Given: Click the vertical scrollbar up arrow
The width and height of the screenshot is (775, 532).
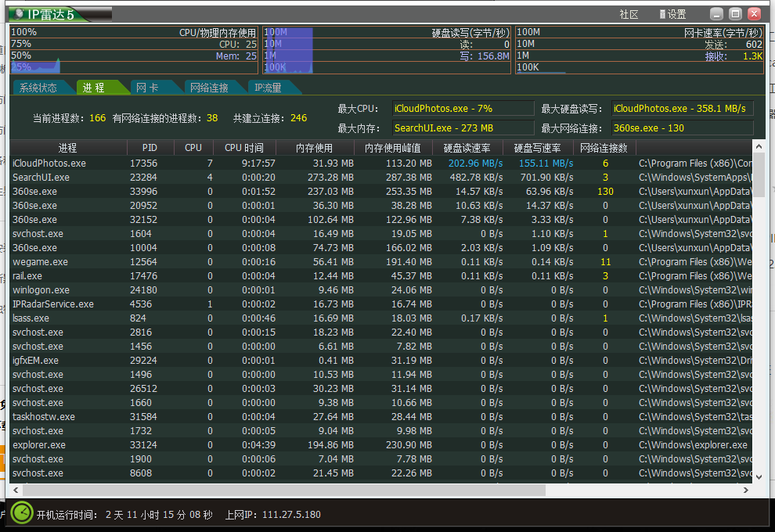Looking at the screenshot, I should [x=758, y=146].
